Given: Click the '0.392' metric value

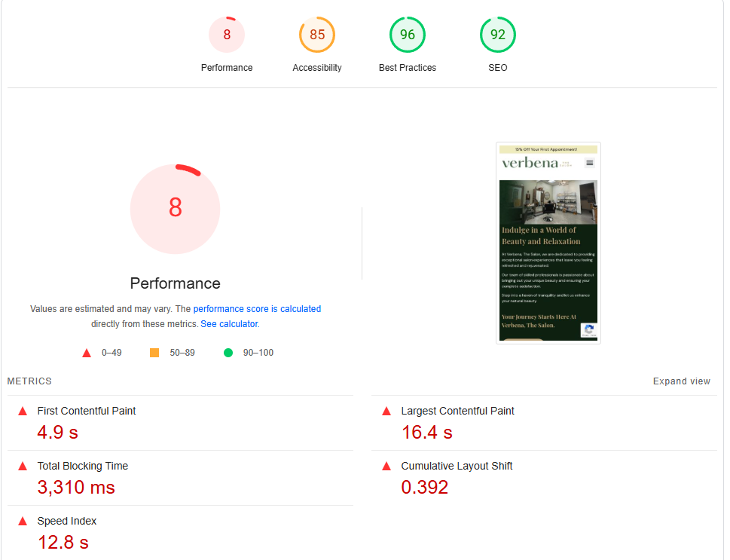Looking at the screenshot, I should pos(425,488).
